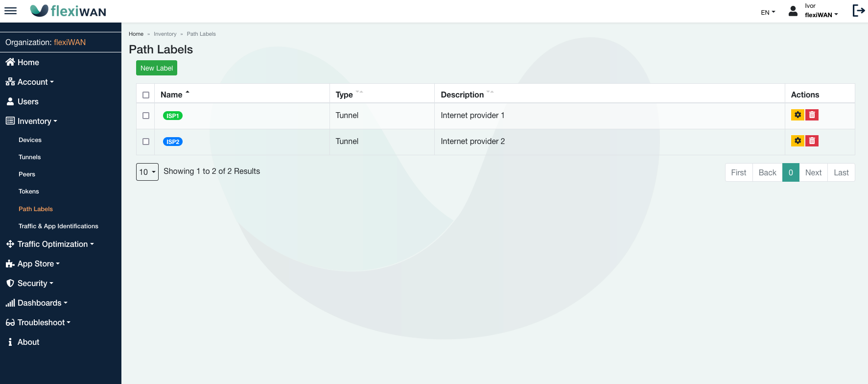Check the ISP2 row checkbox

coord(146,142)
